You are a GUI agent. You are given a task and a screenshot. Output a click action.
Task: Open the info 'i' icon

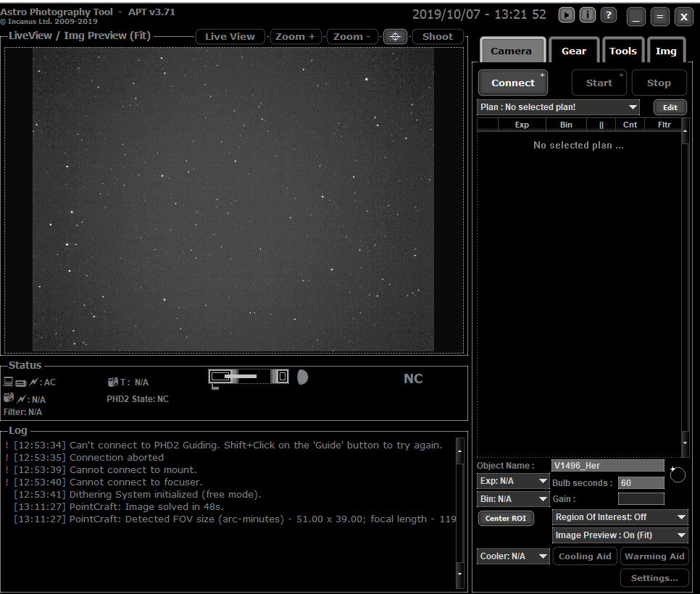[587, 15]
